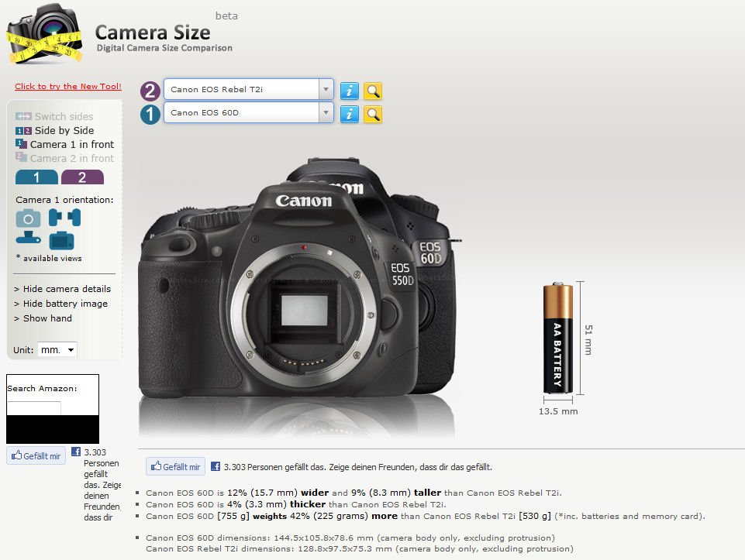Search for the Canon EOS 60D camera with the magnifier
This screenshot has width=745, height=560.
(373, 114)
